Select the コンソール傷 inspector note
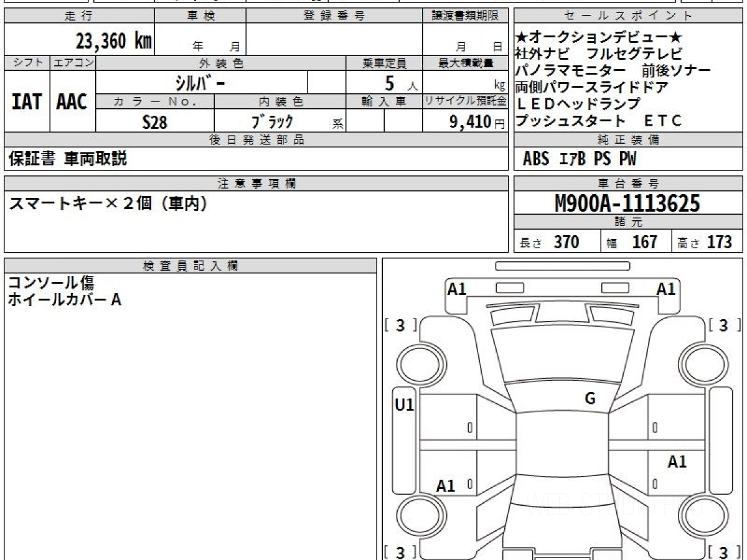The image size is (747, 560). [51, 283]
